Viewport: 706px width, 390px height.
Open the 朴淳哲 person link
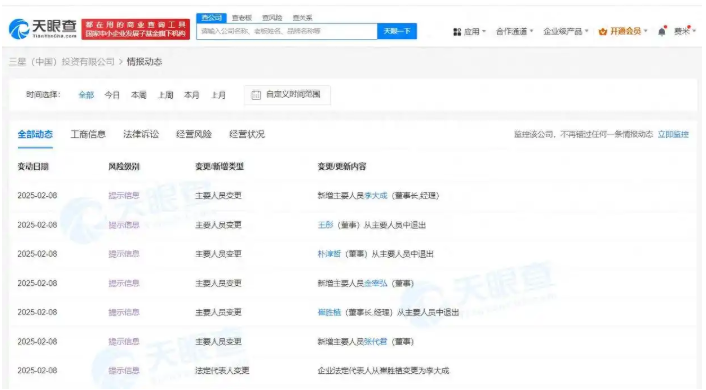click(329, 254)
